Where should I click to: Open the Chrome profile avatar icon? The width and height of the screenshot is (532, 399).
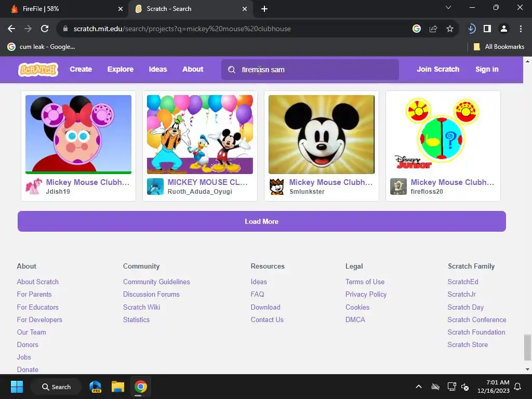tap(504, 29)
